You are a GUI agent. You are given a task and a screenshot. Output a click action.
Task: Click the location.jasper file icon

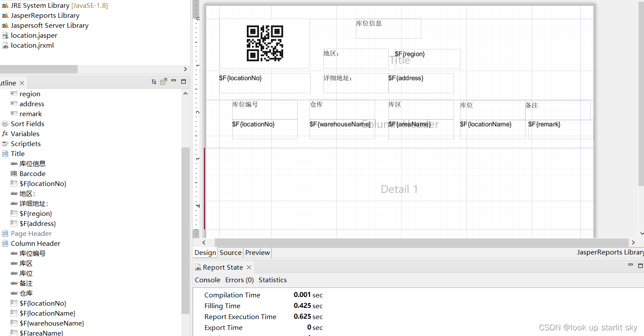(6, 35)
